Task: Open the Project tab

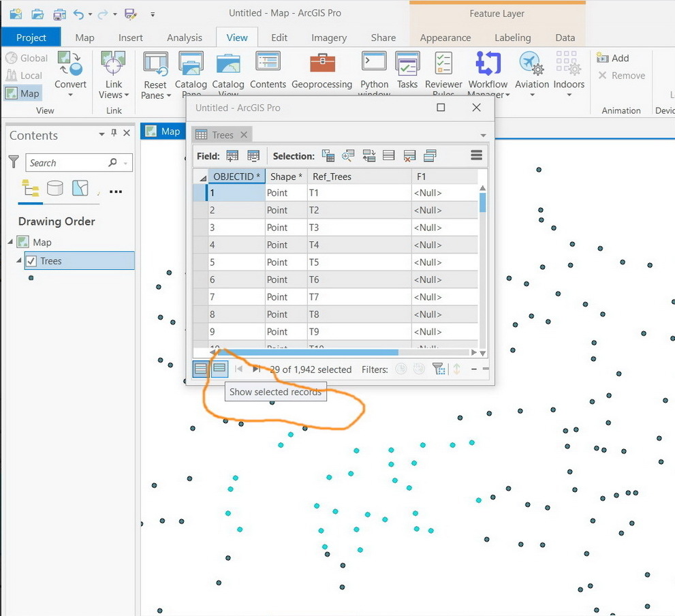Action: pos(31,37)
